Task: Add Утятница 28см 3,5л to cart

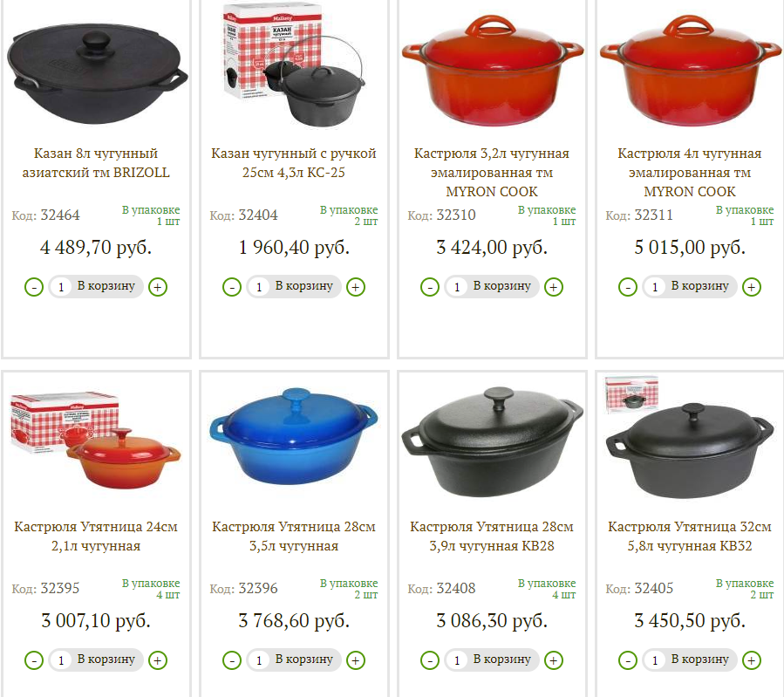Action: tap(304, 659)
